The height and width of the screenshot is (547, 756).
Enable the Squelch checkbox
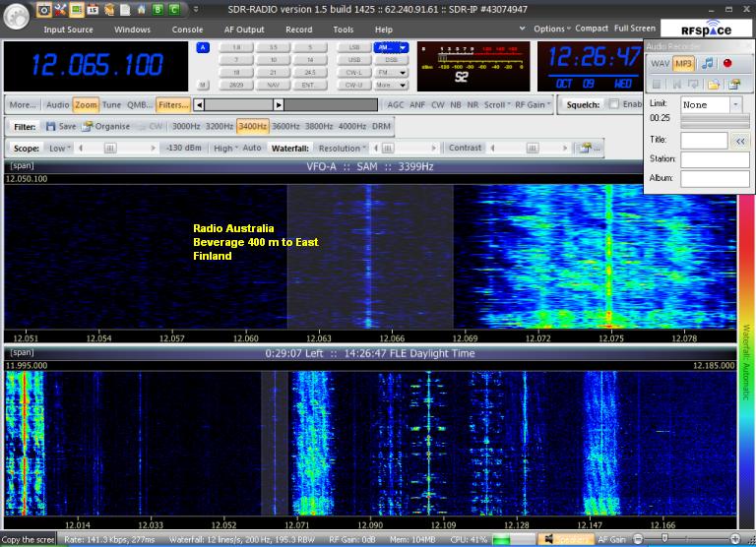click(613, 104)
